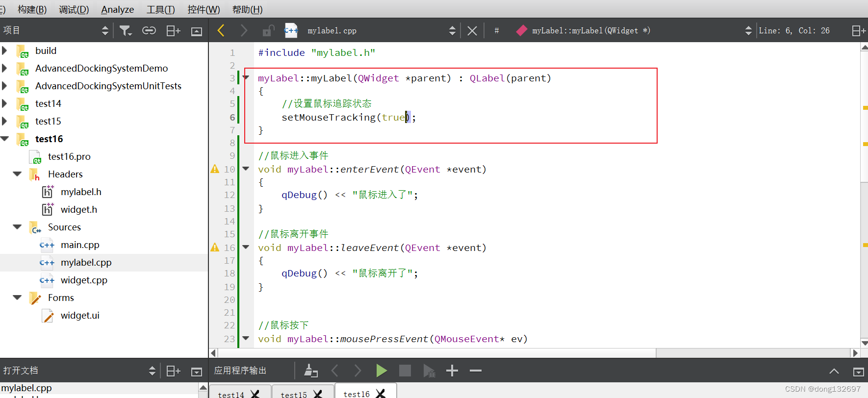Viewport: 868px width, 398px height.
Task: Go back in editor navigation history
Action: (221, 30)
